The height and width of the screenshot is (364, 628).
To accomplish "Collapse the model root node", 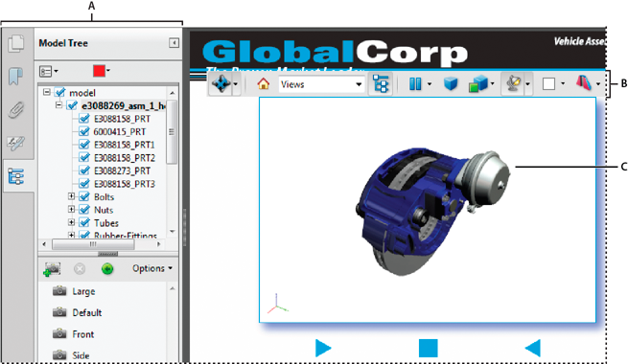I will click(x=47, y=92).
